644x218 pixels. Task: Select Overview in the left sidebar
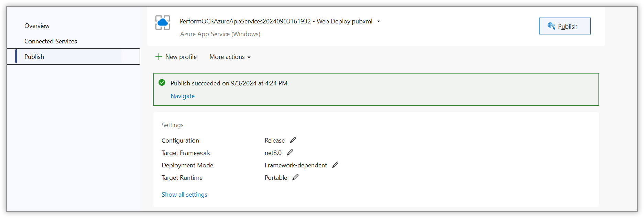[37, 25]
